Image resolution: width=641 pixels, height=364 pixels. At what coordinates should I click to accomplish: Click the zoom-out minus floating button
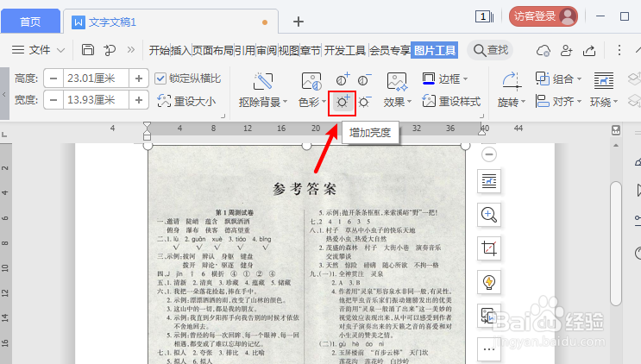point(489,154)
